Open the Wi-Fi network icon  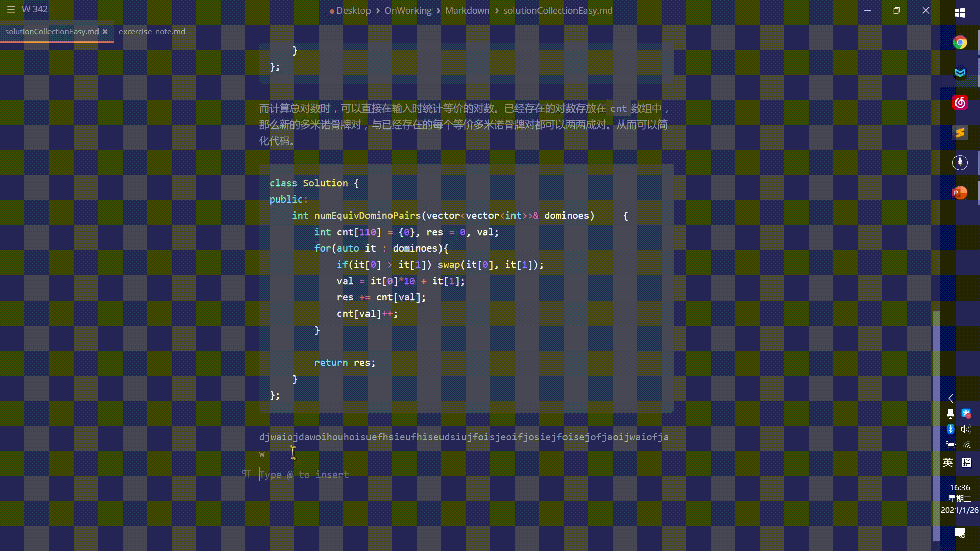point(966,445)
